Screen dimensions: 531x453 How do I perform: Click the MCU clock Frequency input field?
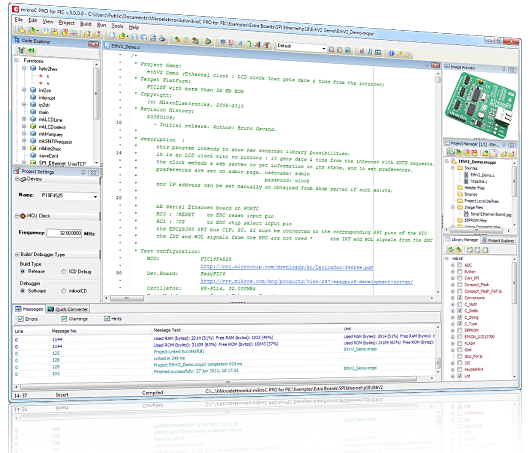pos(64,233)
